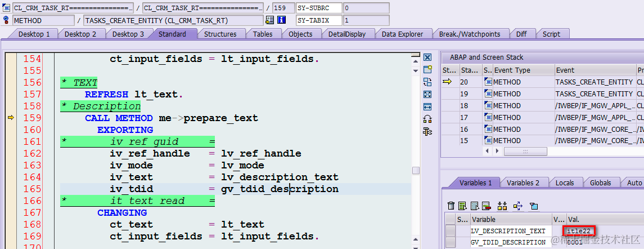This screenshot has height=249, width=644.
Task: Select row selector for GV_TDID_DESCRIPTION
Action: coord(451,242)
